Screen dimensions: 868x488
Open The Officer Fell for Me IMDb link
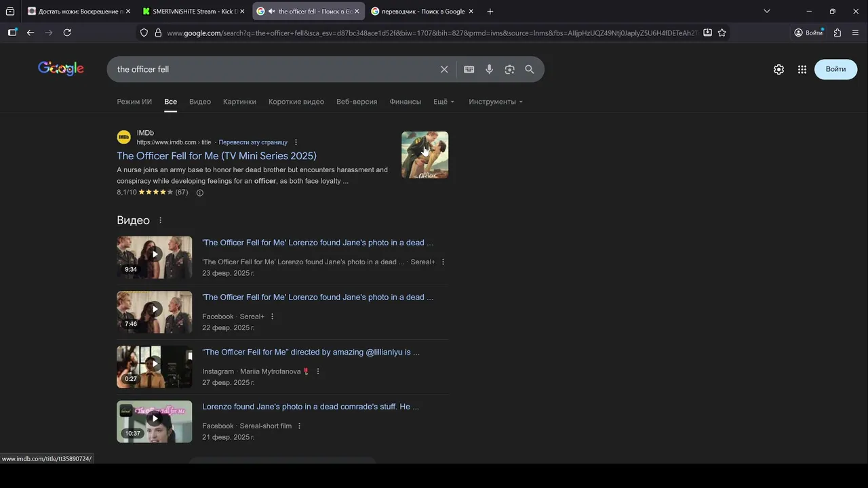216,156
